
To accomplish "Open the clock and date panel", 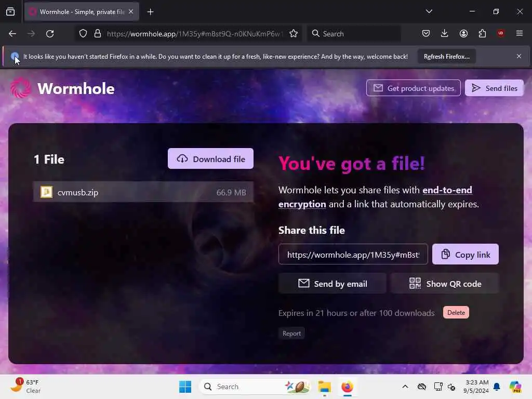I will coord(476,387).
